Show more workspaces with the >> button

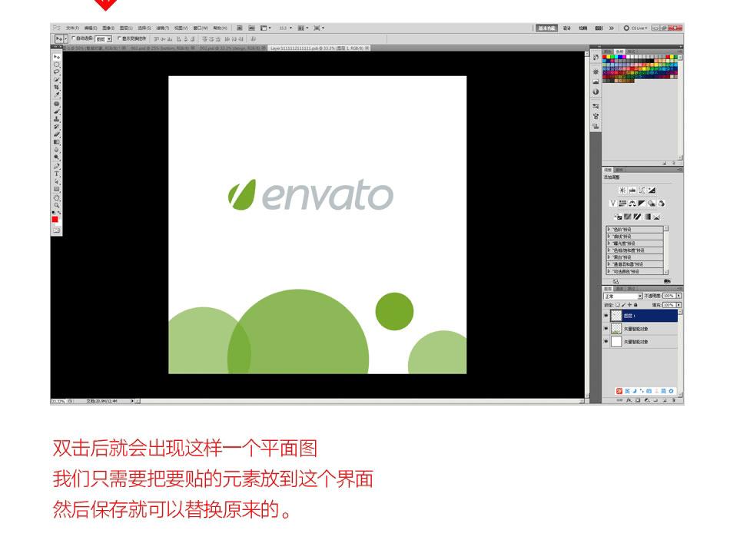click(x=612, y=28)
